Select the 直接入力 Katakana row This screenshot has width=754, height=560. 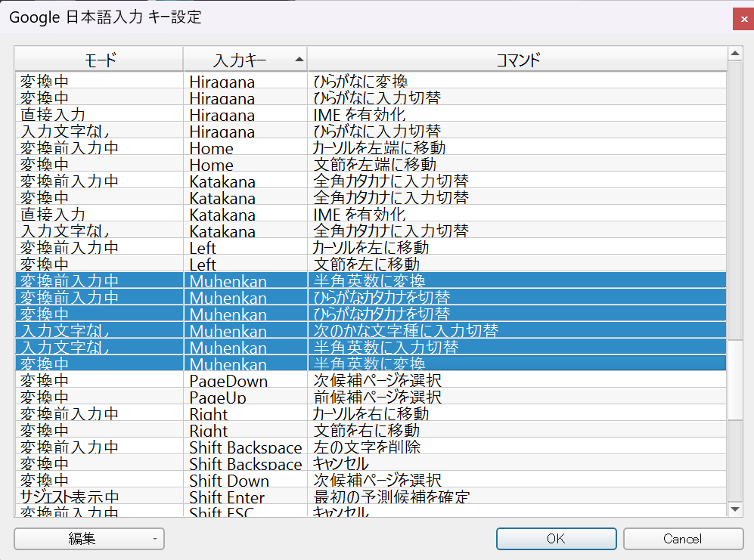[x=371, y=213]
